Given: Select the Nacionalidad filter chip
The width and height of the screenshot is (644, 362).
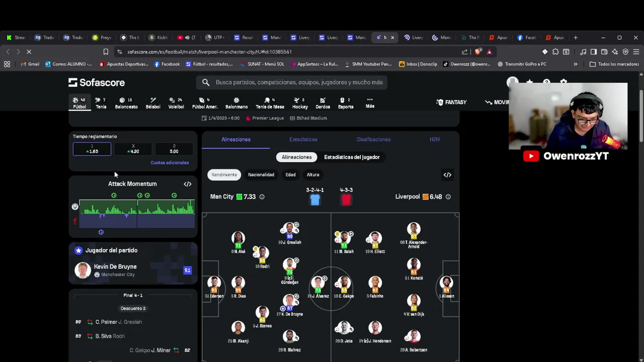Looking at the screenshot, I should [261, 175].
